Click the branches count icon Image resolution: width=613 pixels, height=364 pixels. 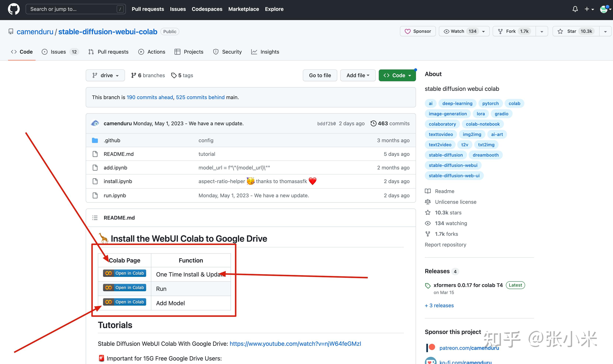pyautogui.click(x=133, y=75)
